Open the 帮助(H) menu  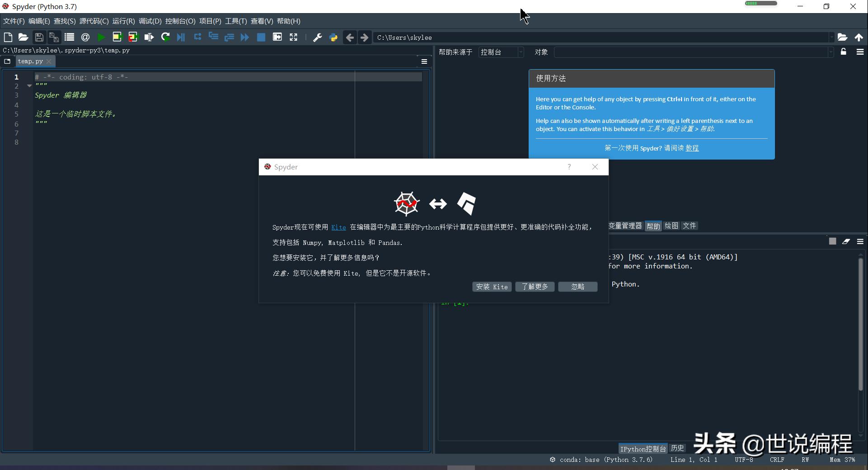[x=288, y=21]
